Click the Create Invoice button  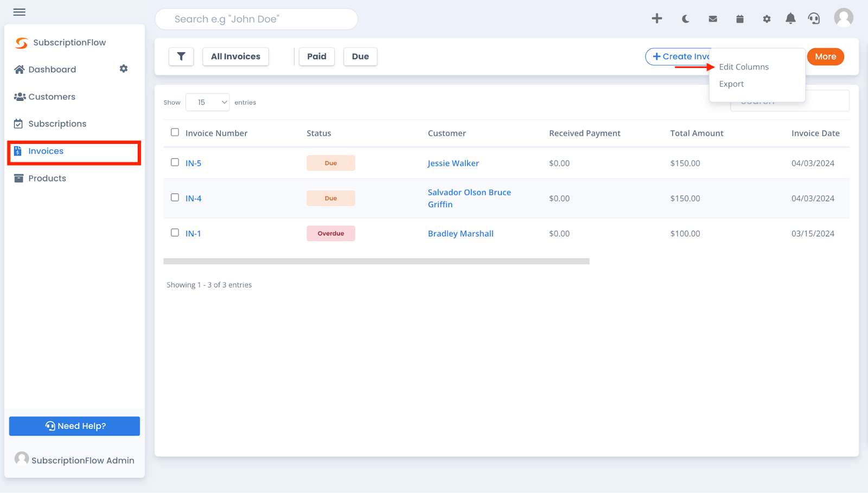678,56
